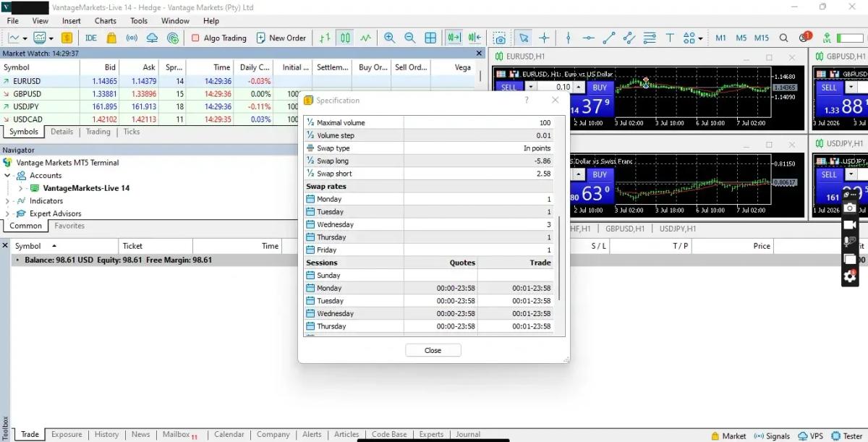The height and width of the screenshot is (442, 868).
Task: Select Wednesday swap rate row
Action: [x=429, y=224]
